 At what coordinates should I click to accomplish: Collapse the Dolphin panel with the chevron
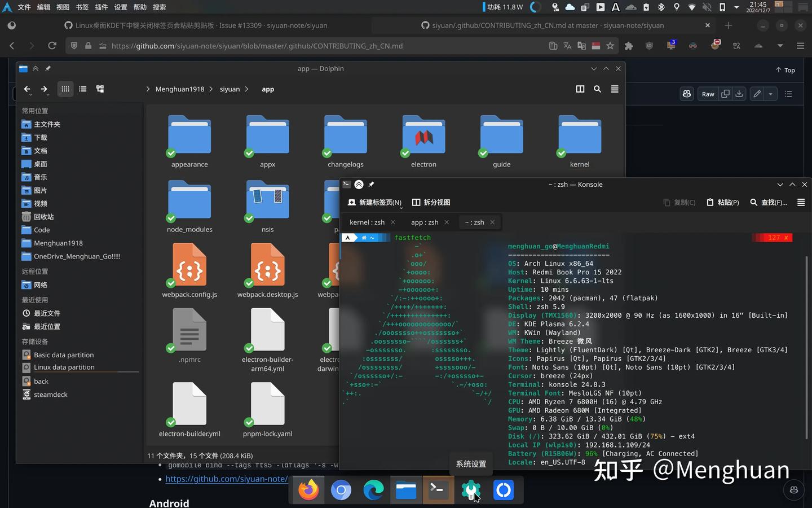(35, 68)
